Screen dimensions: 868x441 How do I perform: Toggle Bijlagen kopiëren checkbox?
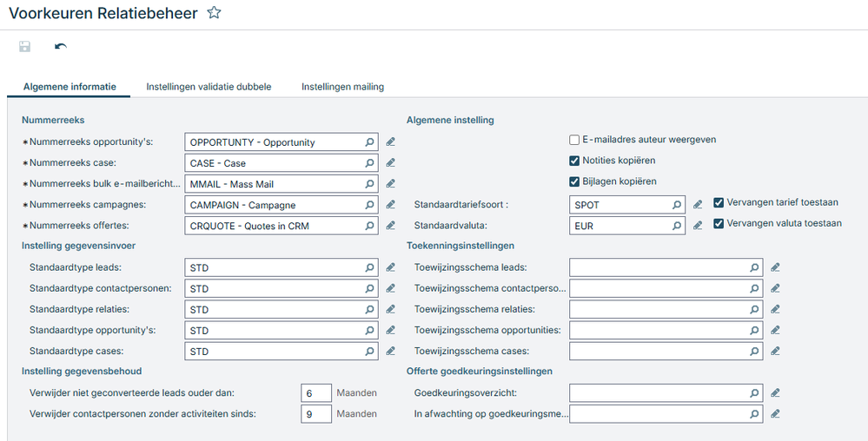pos(574,181)
